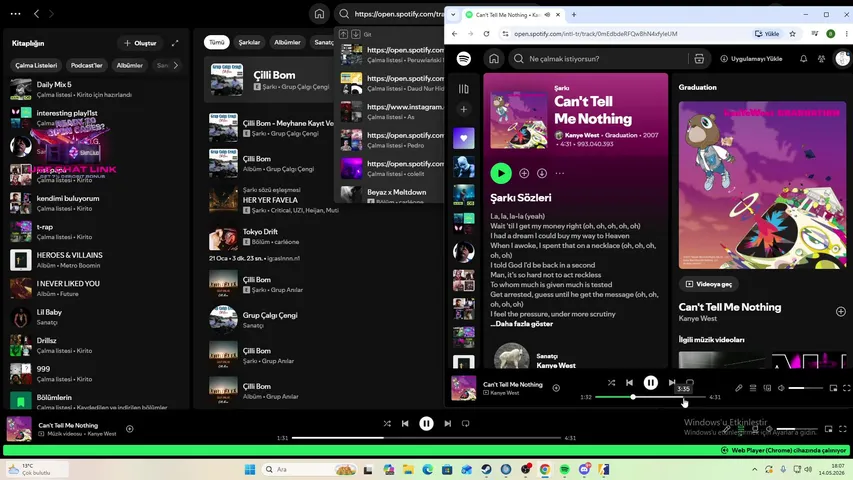Viewport: 853px width, 480px height.
Task: Toggle repeat in web player
Action: 690,382
